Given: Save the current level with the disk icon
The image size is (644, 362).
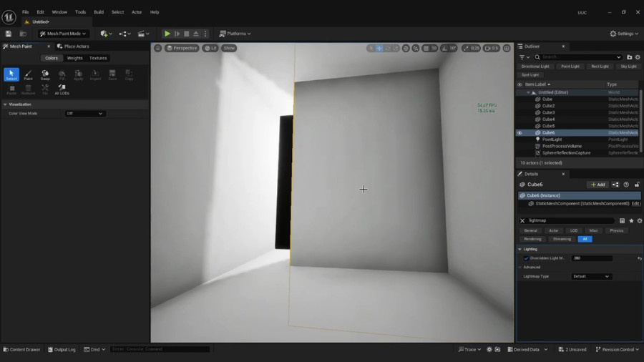Looking at the screenshot, I should coord(9,34).
